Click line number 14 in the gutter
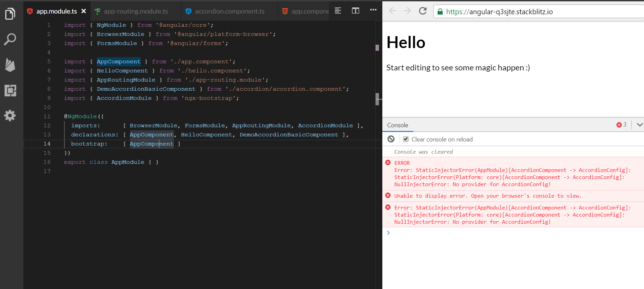The height and width of the screenshot is (289, 644). click(47, 144)
